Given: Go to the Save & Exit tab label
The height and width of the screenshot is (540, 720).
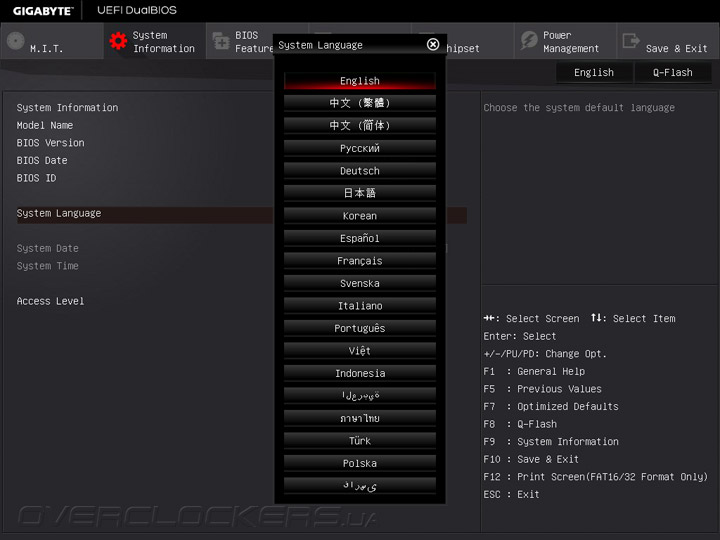Looking at the screenshot, I should coord(676,48).
